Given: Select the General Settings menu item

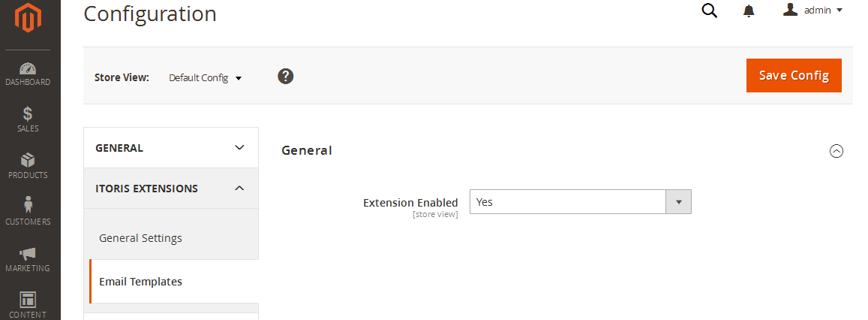Looking at the screenshot, I should click(140, 238).
